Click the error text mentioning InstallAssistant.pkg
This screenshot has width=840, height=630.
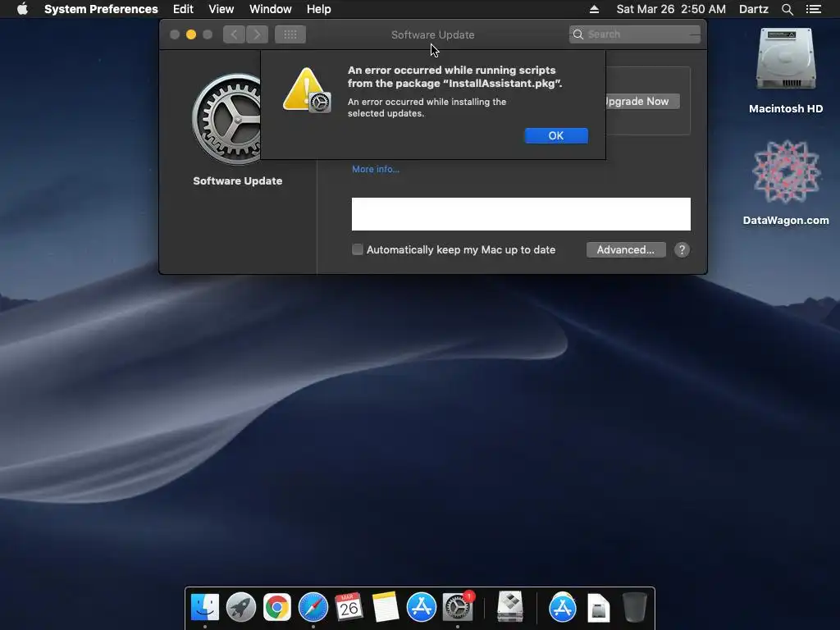coord(454,76)
